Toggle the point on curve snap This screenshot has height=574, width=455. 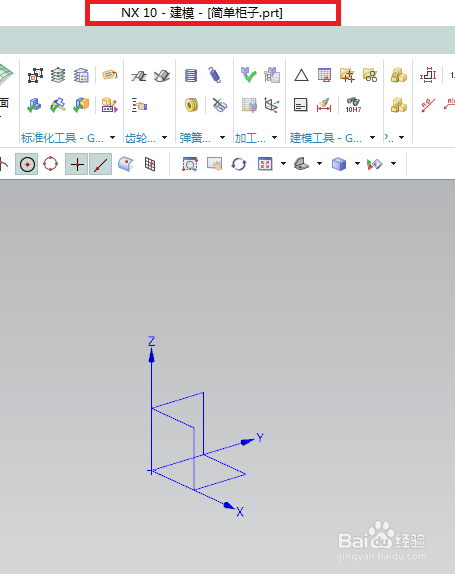click(x=100, y=164)
